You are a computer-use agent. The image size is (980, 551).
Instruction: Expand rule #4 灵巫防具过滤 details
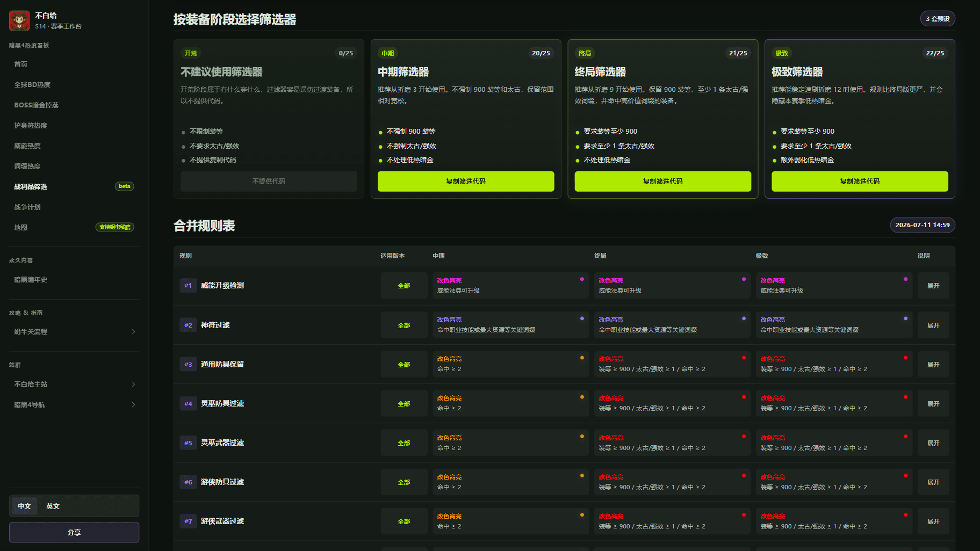pyautogui.click(x=933, y=404)
